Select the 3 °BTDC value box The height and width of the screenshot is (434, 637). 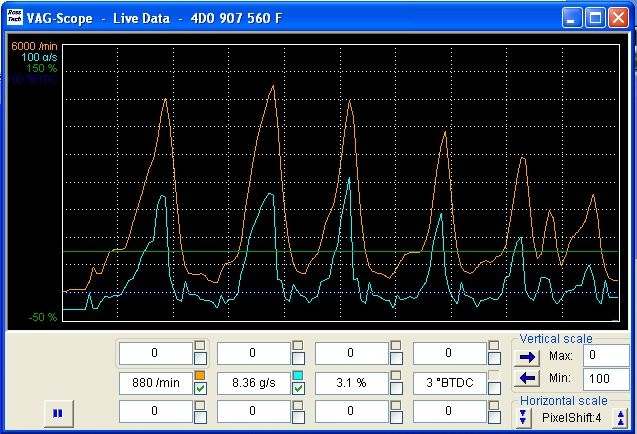coord(449,382)
